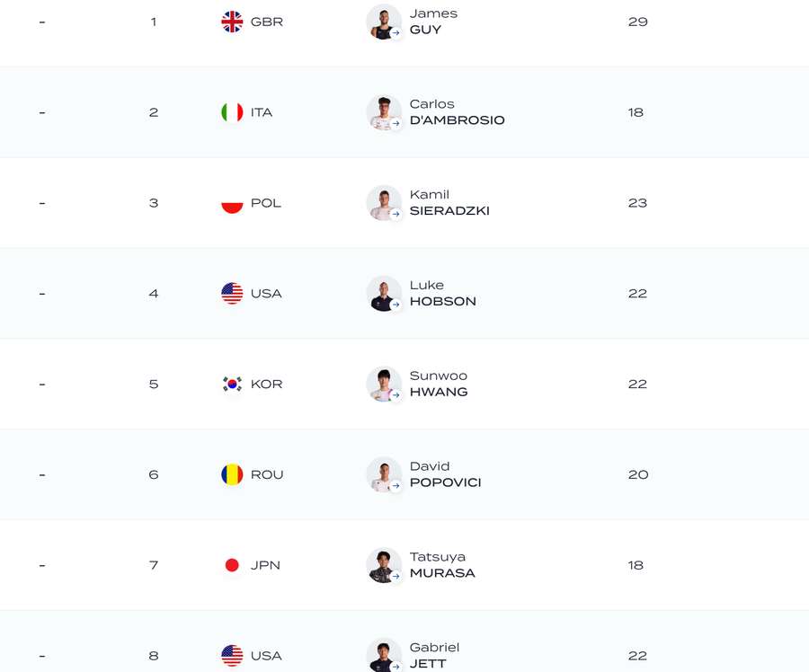This screenshot has width=809, height=672.
Task: Click the USA flag in Gabriel Jett's row
Action: [232, 656]
